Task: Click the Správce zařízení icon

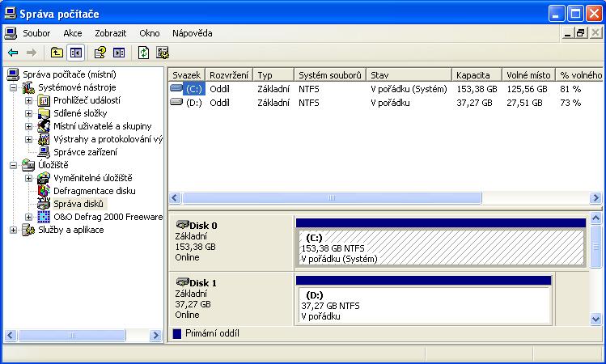Action: point(44,152)
